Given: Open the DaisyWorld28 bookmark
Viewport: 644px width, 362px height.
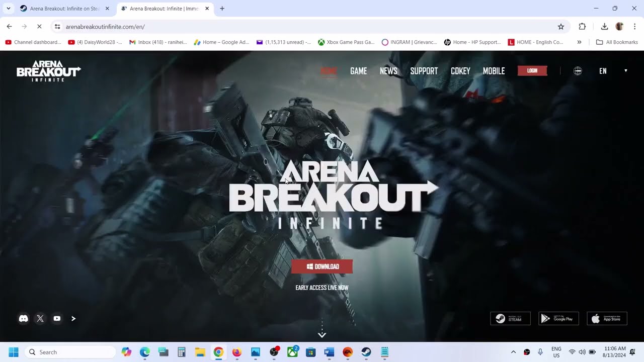Looking at the screenshot, I should point(95,42).
